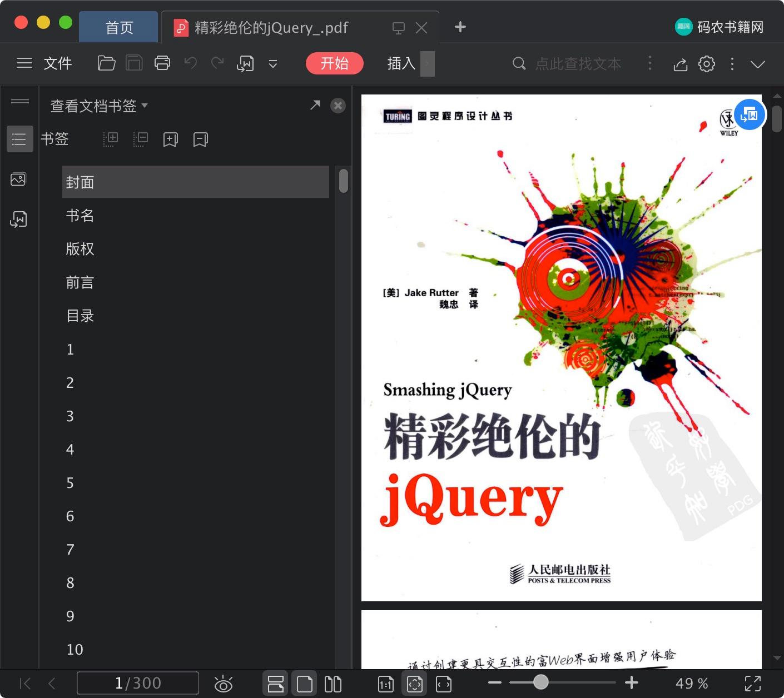Click the zoom slider handle
784x698 pixels.
[541, 682]
